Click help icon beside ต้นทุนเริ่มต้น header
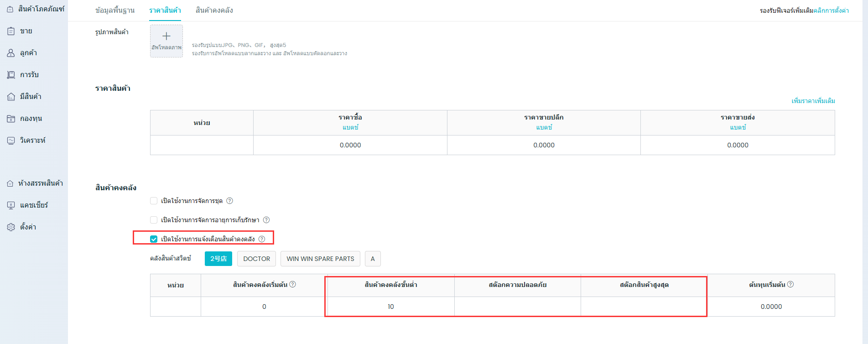 tap(790, 284)
